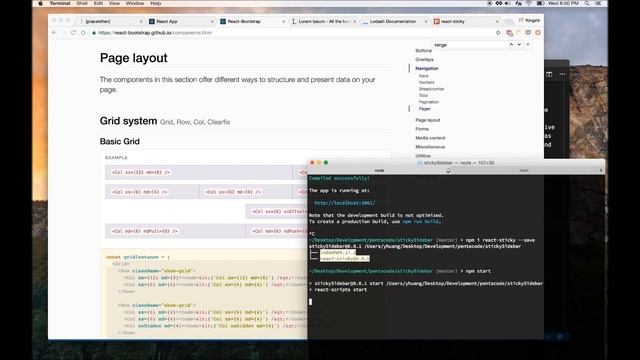The height and width of the screenshot is (360, 640).
Task: Open the Buttons section in sidebar
Action: [x=423, y=51]
